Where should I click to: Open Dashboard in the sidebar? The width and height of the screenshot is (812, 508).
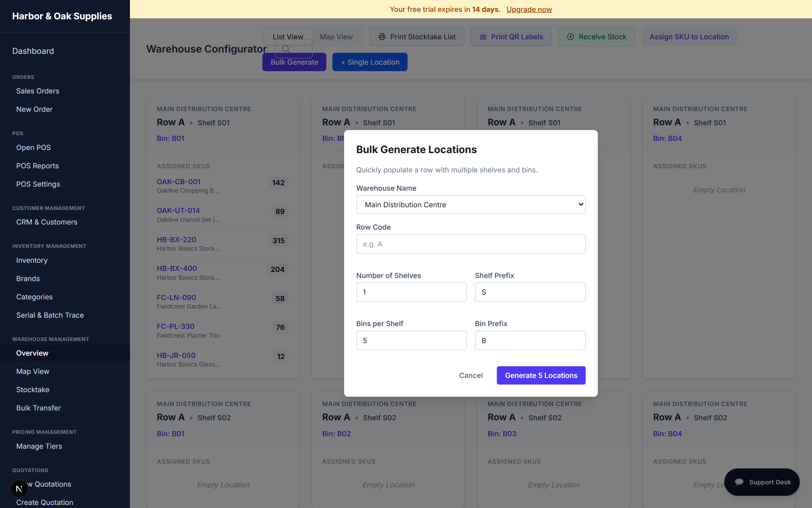tap(33, 51)
